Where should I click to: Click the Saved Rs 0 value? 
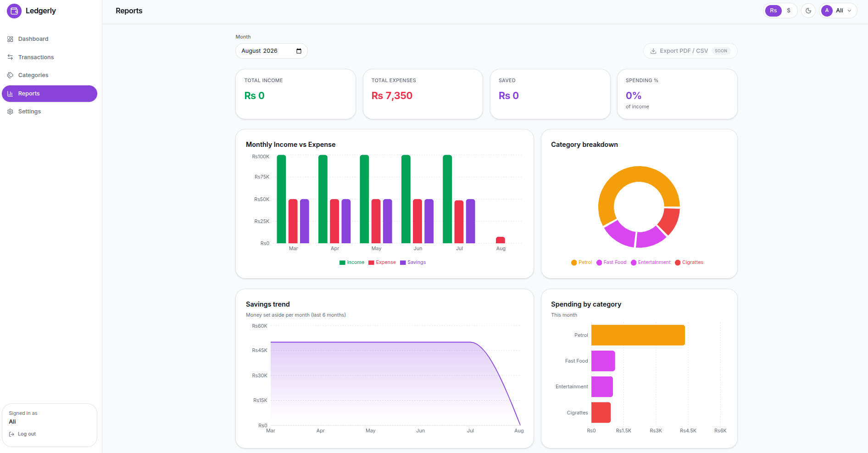[509, 96]
